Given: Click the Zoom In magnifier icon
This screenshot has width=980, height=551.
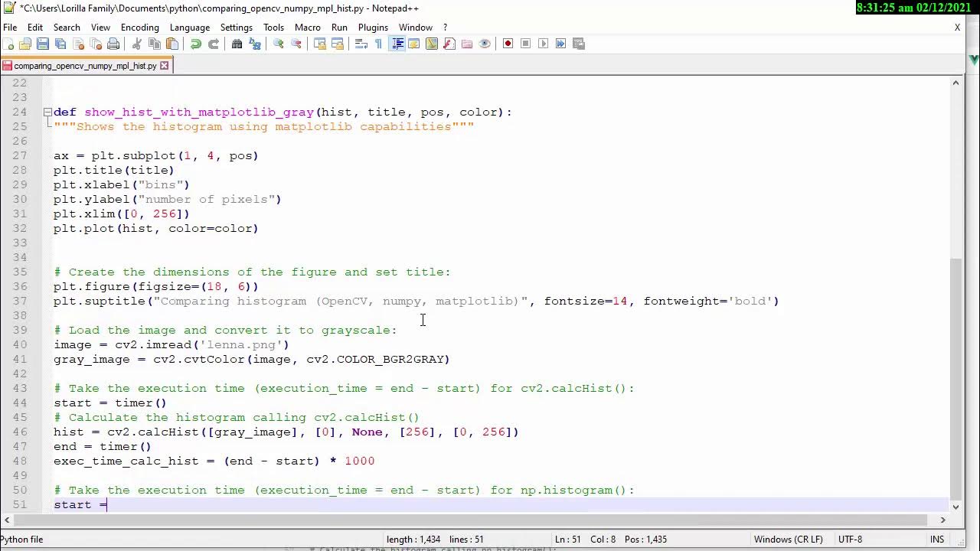Looking at the screenshot, I should [279, 44].
